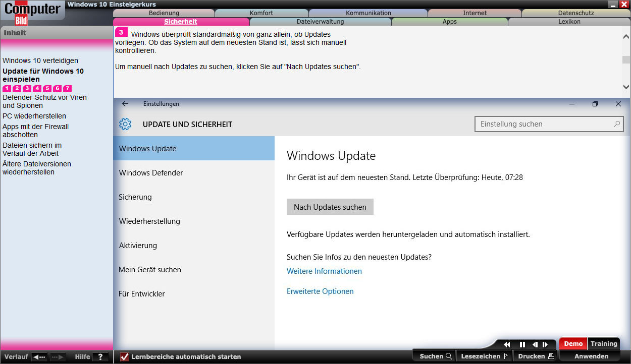631x364 pixels.
Task: Jump to step 6 of the update lesson
Action: tap(57, 88)
